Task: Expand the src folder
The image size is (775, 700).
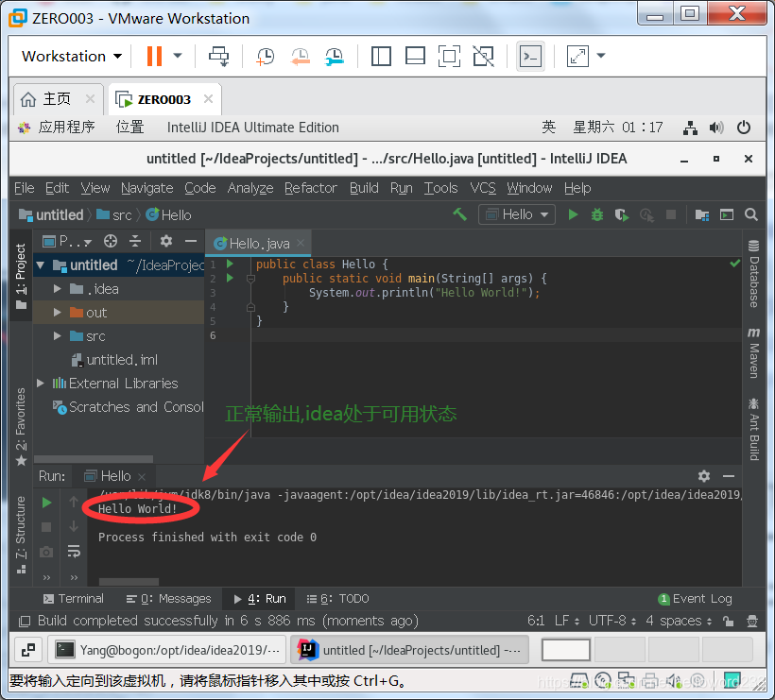Action: pos(58,336)
